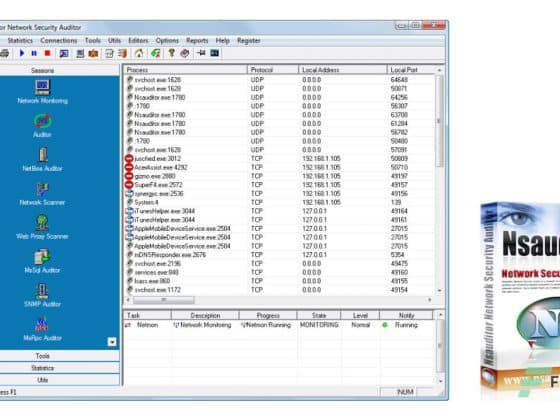The height and width of the screenshot is (420, 560).
Task: Sort by the Local Address column header
Action: pyautogui.click(x=343, y=70)
